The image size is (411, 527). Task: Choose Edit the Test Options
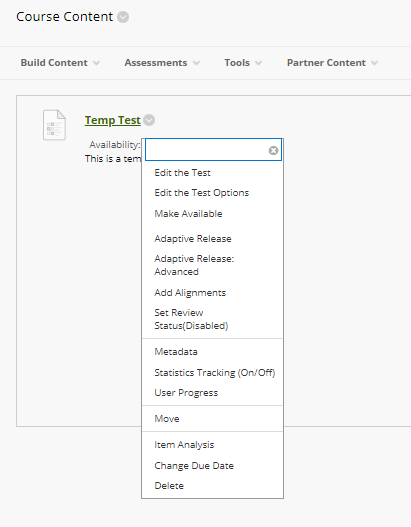tap(202, 193)
